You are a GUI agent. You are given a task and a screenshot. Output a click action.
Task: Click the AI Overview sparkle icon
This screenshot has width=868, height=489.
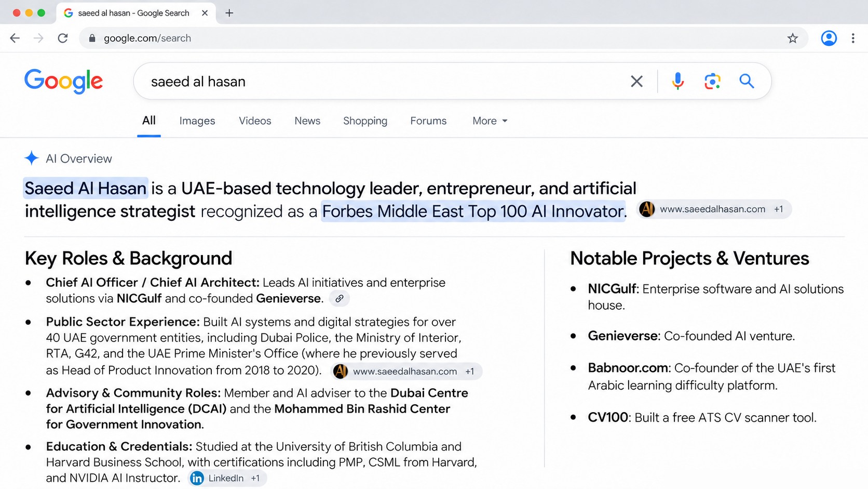pos(32,158)
